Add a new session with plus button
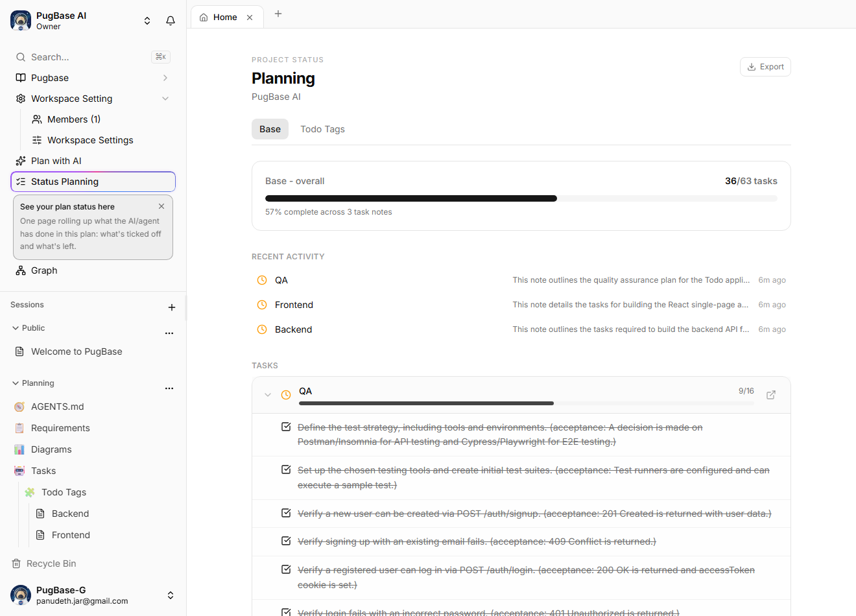This screenshot has height=616, width=856. coord(172,307)
